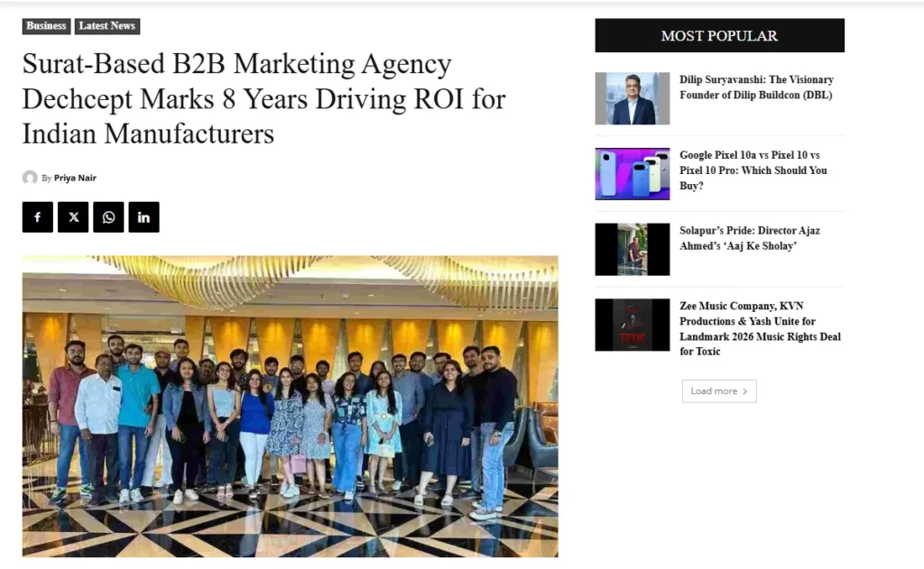Click the Dechcept team group photo
The image size is (924, 569).
click(290, 406)
